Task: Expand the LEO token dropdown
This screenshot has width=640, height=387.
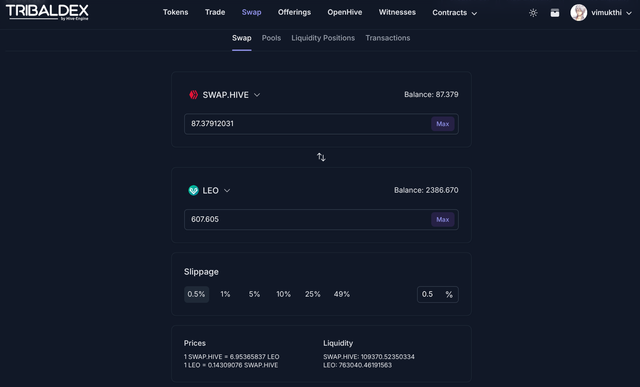Action: pyautogui.click(x=227, y=190)
